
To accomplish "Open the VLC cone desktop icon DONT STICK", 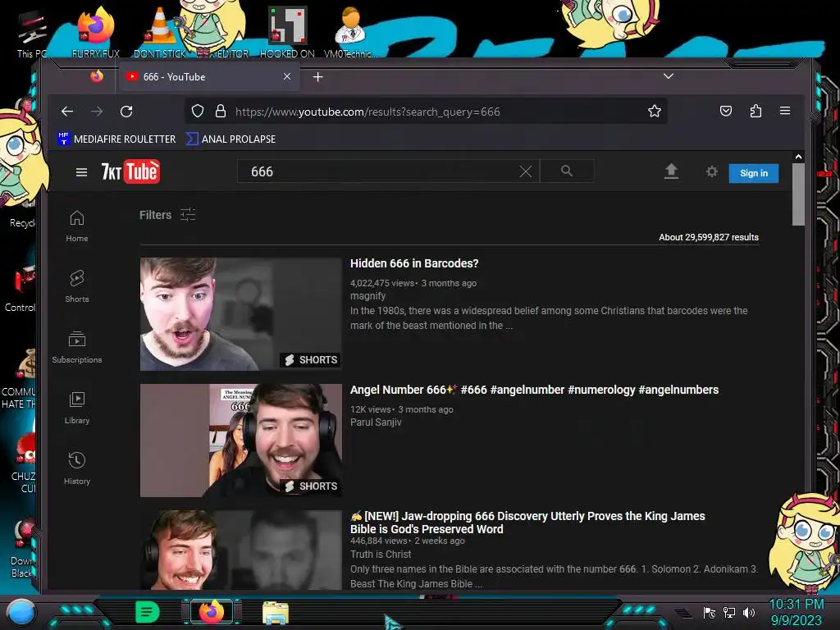I will pos(160,33).
